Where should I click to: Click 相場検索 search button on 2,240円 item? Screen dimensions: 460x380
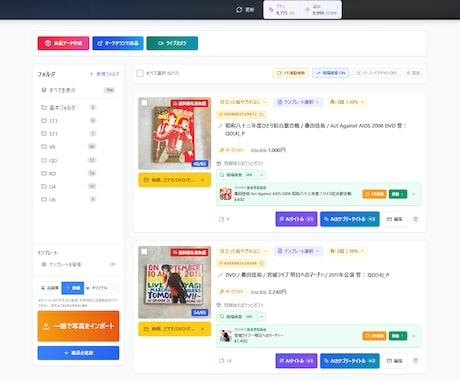[237, 316]
